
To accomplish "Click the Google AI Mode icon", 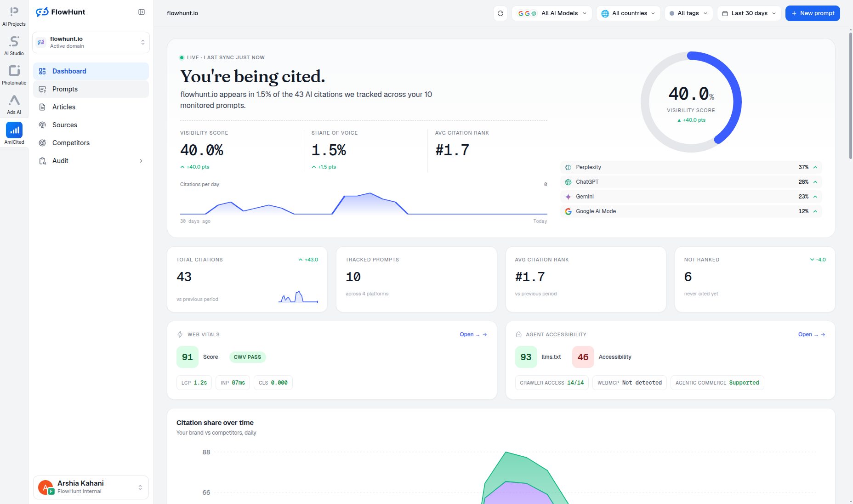I will 568,211.
